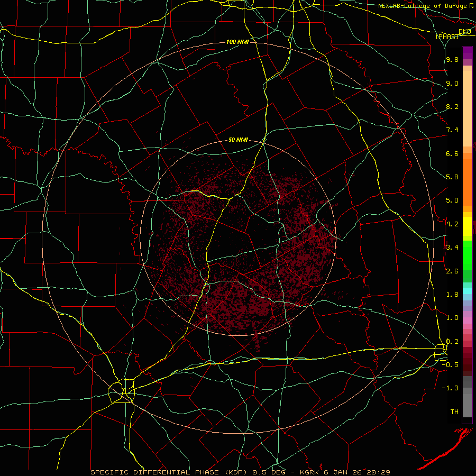This screenshot has width=476, height=476.
Task: Click the 0.2 color scale value
Action: (452, 342)
